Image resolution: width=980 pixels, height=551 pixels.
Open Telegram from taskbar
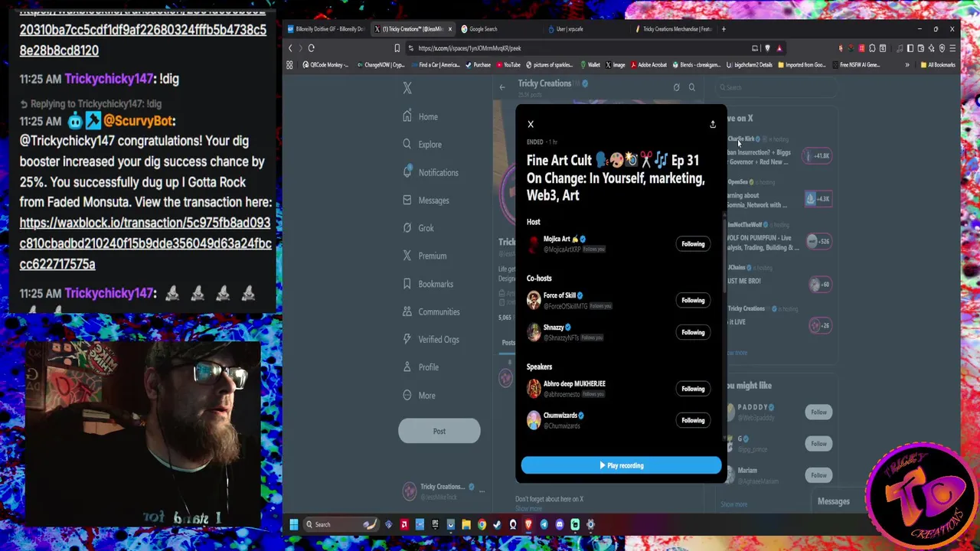tap(544, 524)
